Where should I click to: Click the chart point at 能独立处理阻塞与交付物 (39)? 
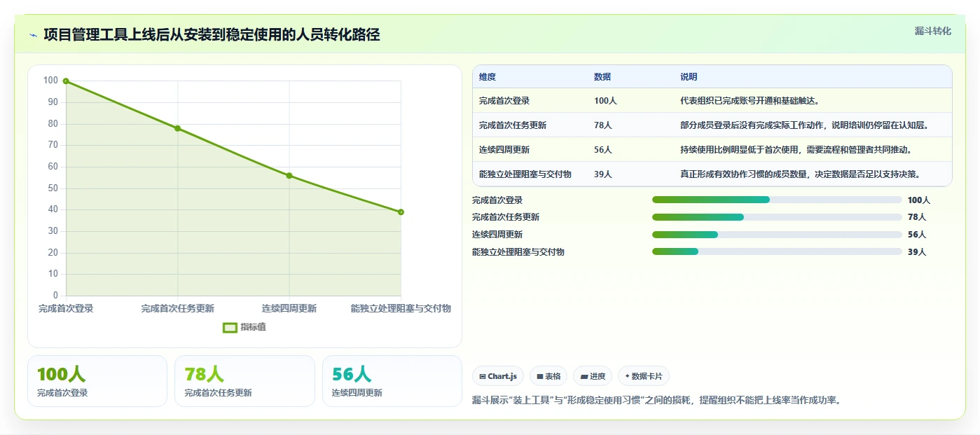pyautogui.click(x=401, y=212)
